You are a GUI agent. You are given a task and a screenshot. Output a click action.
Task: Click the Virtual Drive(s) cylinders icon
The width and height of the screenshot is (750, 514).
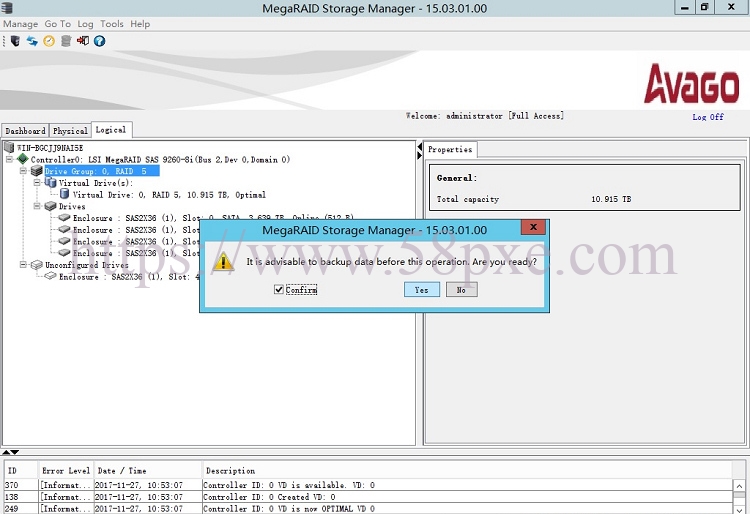click(51, 183)
